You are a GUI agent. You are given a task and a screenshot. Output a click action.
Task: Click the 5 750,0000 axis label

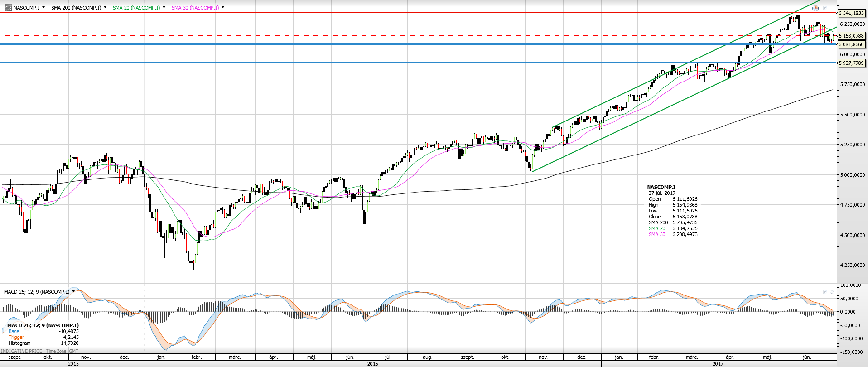point(852,84)
